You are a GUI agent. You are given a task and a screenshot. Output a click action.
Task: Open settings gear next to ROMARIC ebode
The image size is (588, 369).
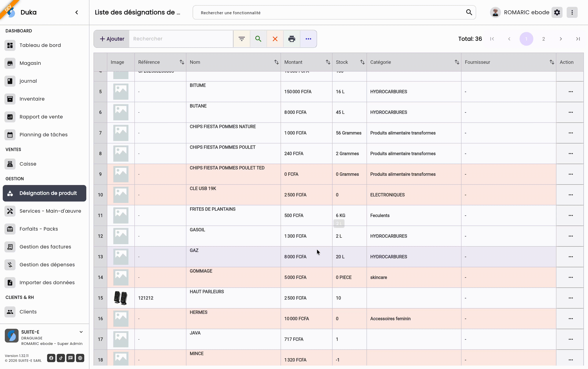557,12
